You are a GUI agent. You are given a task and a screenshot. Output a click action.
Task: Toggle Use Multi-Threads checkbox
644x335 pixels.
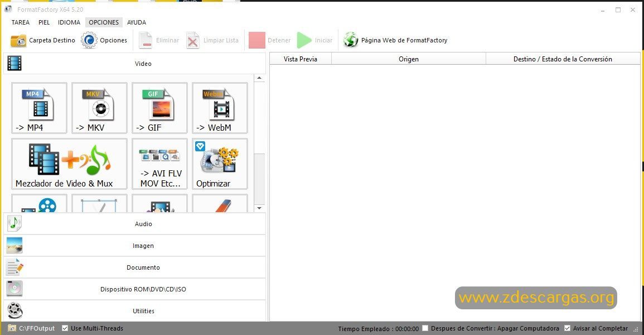point(65,328)
